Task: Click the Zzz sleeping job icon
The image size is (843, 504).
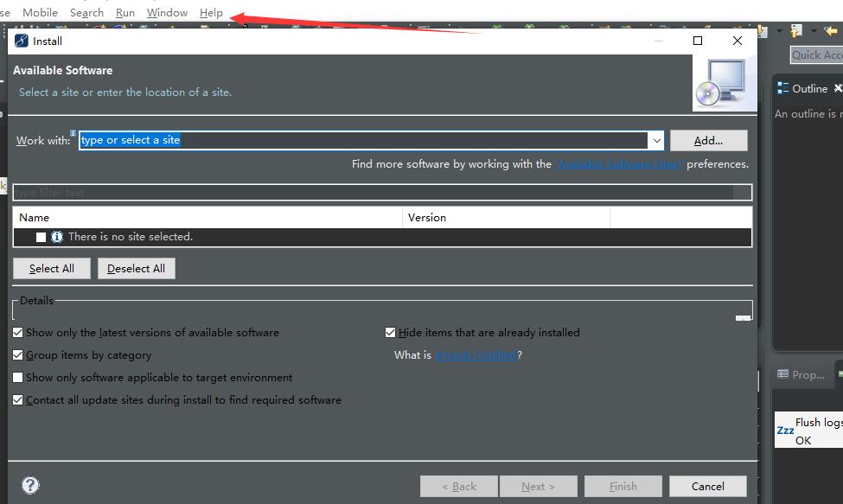Action: point(785,431)
